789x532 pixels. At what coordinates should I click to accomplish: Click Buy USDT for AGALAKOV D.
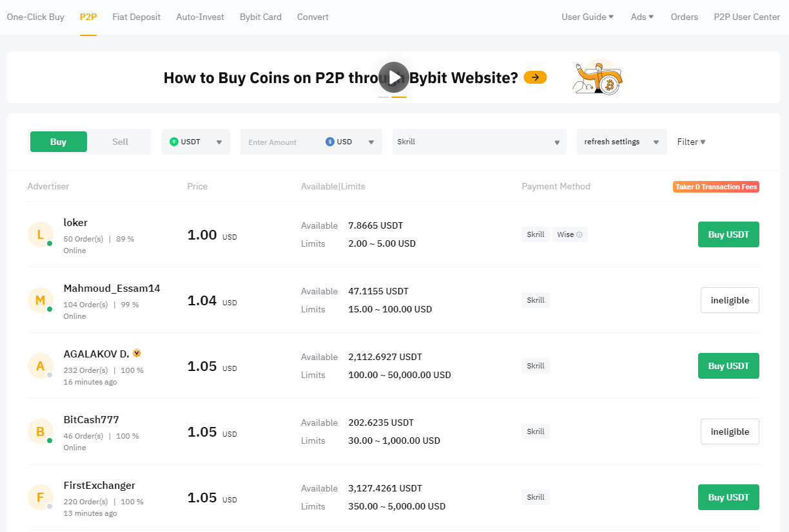tap(728, 366)
